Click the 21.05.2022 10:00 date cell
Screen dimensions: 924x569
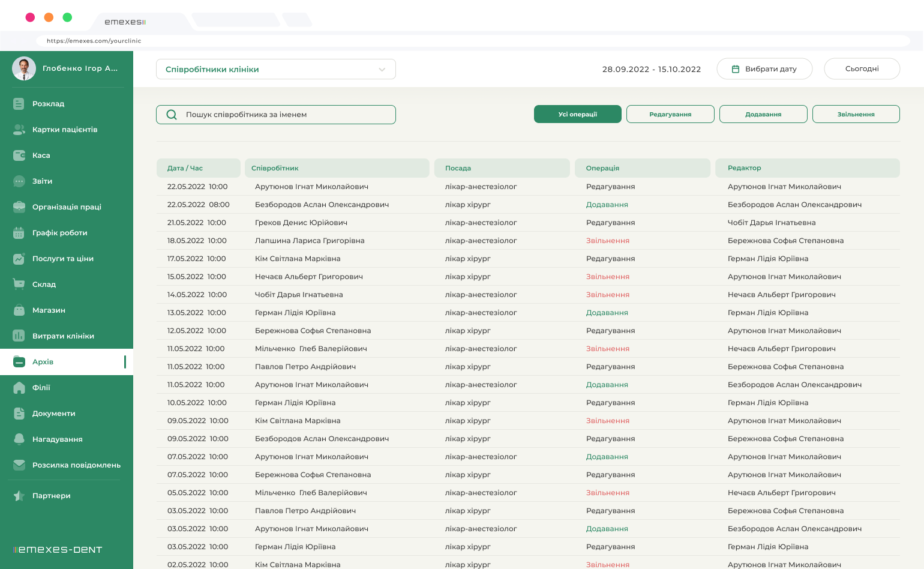coord(197,223)
